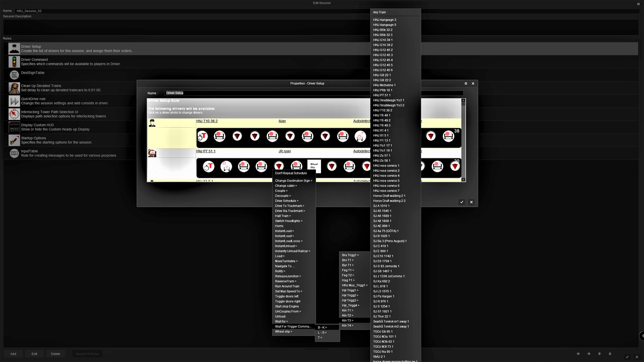
Task: Click the Delete button
Action: (55, 353)
